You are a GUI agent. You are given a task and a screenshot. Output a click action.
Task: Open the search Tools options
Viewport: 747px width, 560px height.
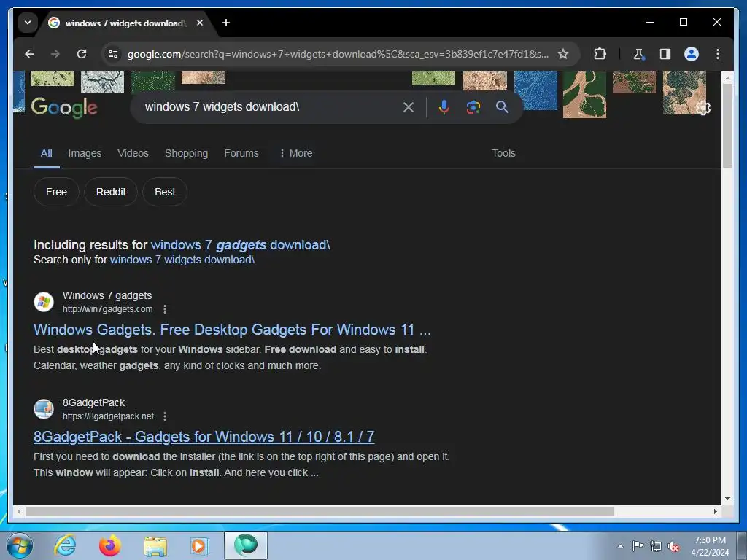[503, 153]
